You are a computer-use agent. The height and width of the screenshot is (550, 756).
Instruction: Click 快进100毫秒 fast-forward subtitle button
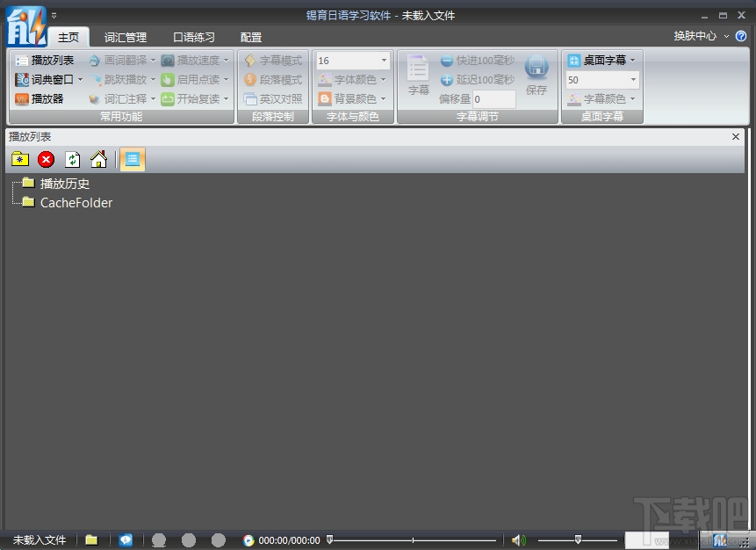pyautogui.click(x=478, y=61)
